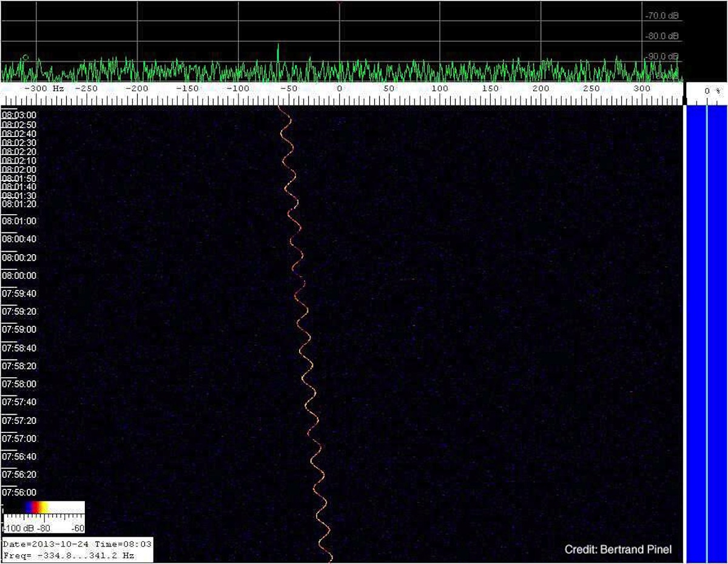Click the 0 mark on the frequency ruler
The height and width of the screenshot is (564, 728).
pos(339,89)
